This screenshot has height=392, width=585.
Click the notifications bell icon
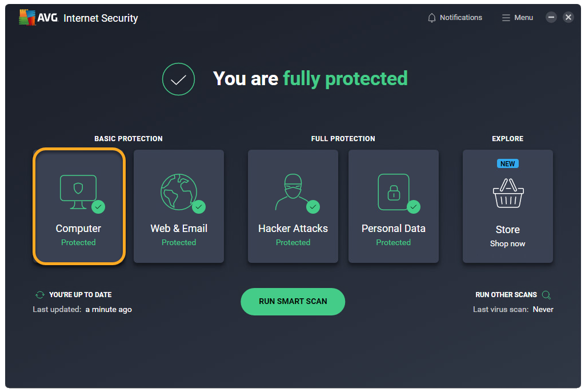coord(432,18)
